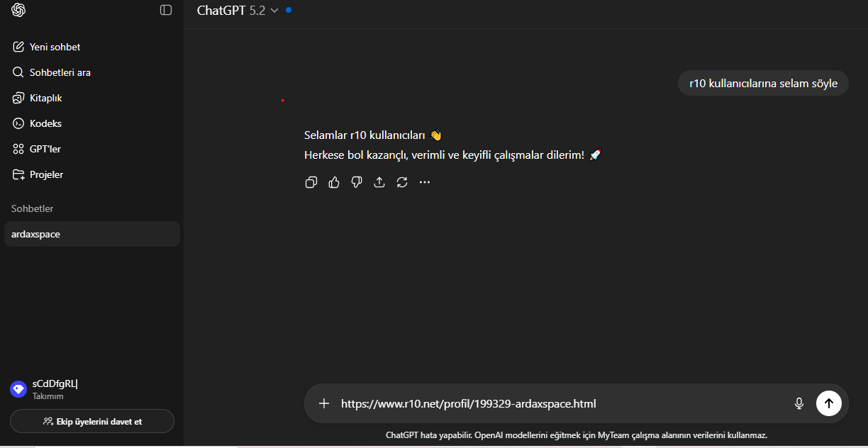Click the Kitaplık images icon
868x448 pixels.
[x=18, y=98]
